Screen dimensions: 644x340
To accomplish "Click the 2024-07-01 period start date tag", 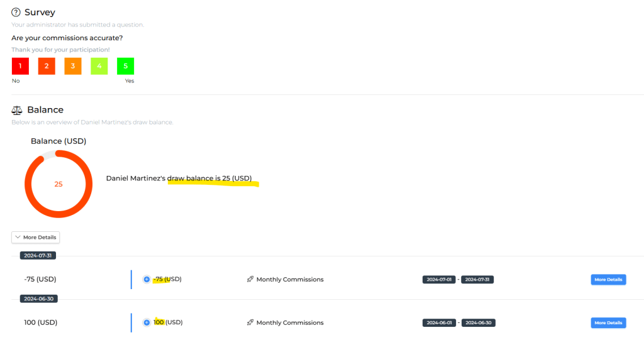I will click(x=439, y=280).
